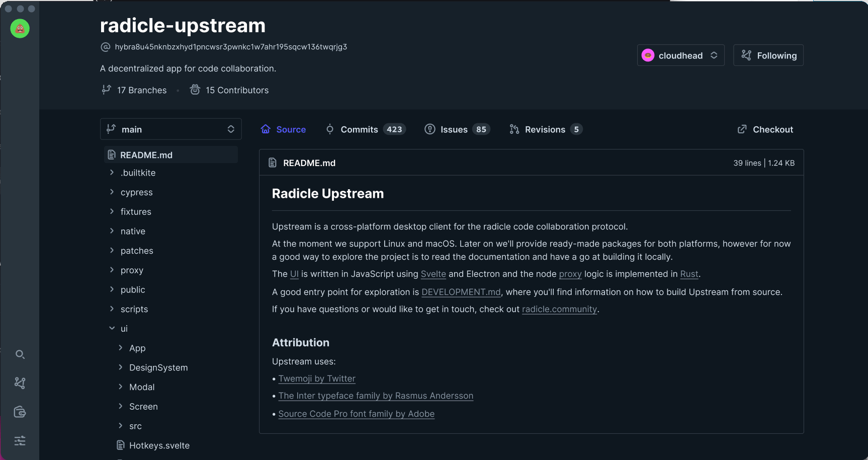Click the branch icon beside 17 Branches
This screenshot has width=868, height=460.
(106, 90)
